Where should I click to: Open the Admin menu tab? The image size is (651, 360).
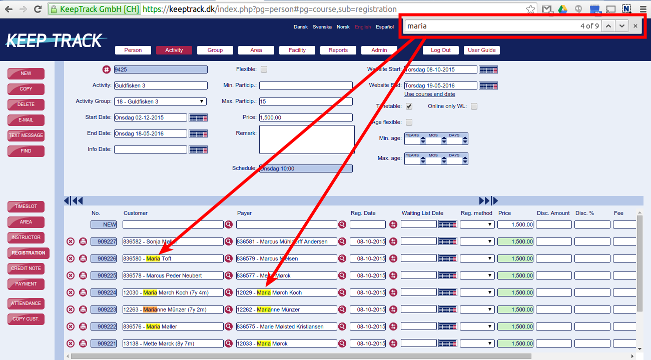pyautogui.click(x=379, y=50)
